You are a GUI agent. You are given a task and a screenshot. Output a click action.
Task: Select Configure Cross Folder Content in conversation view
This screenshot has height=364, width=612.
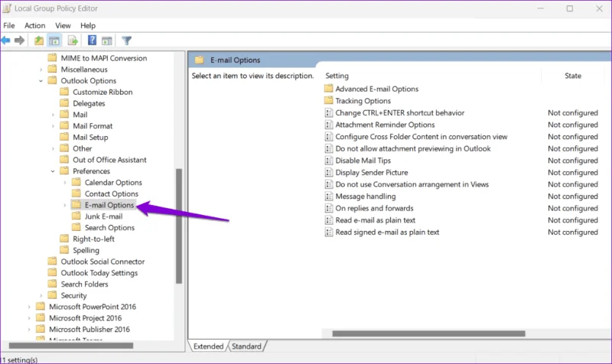[422, 137]
